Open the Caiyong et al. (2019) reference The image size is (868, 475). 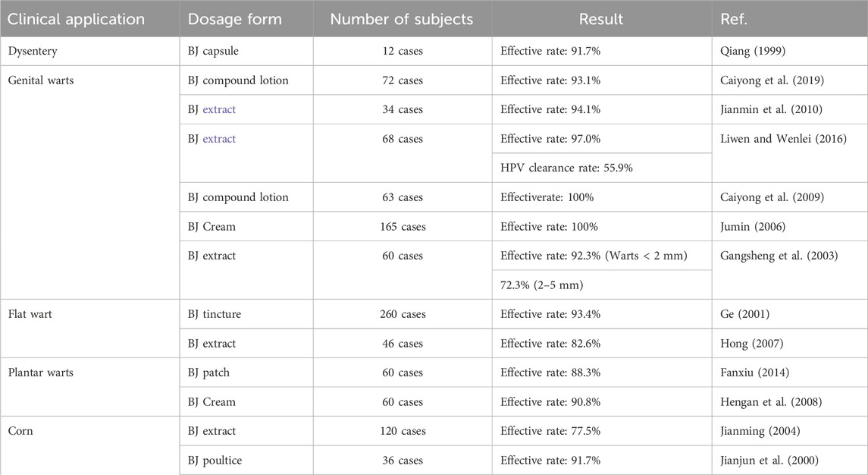pyautogui.click(x=772, y=80)
